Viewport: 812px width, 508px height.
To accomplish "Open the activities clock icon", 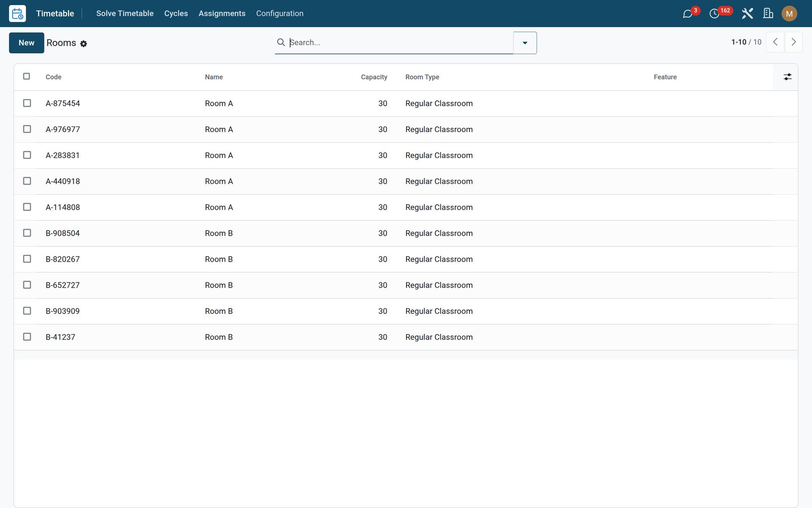I will pos(715,14).
